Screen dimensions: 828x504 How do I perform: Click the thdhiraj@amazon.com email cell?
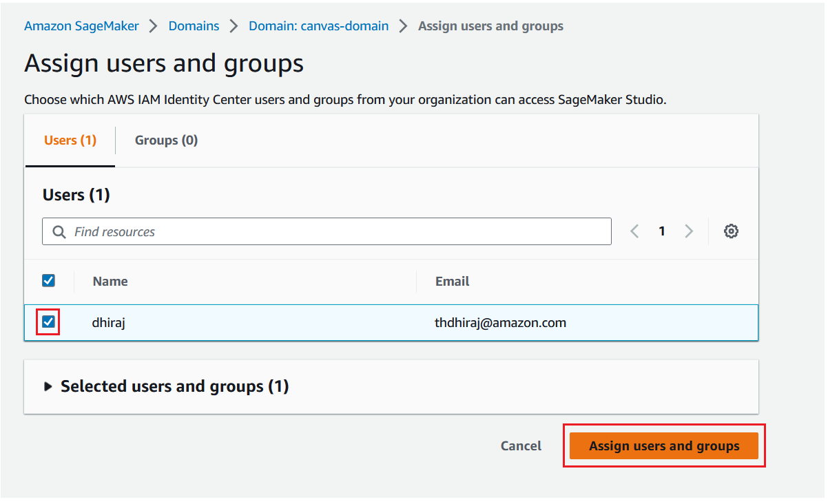pyautogui.click(x=500, y=322)
